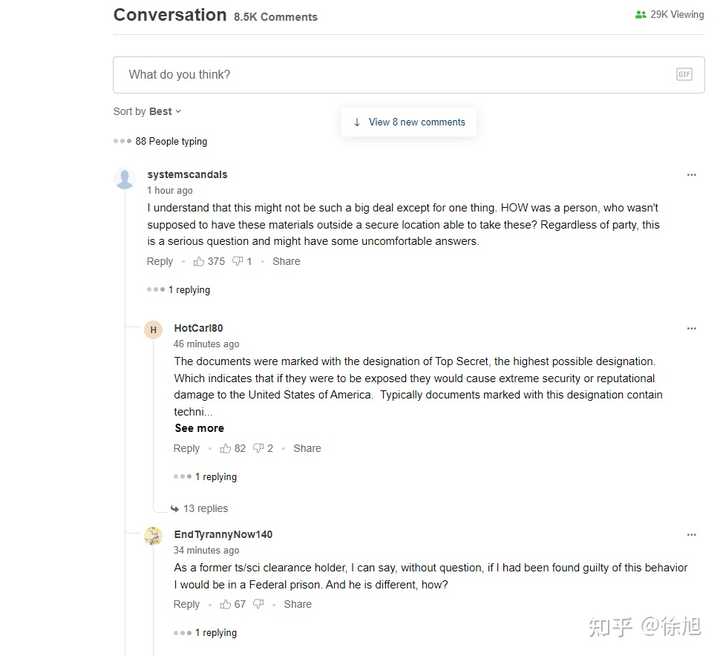The image size is (720, 656).
Task: Open the more options menu for HotCarl80 comment
Action: [x=691, y=329]
